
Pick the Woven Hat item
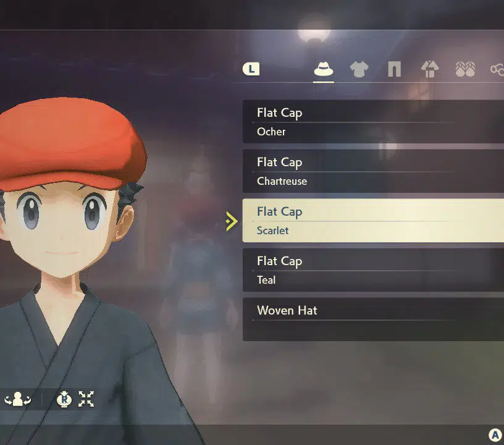[373, 320]
